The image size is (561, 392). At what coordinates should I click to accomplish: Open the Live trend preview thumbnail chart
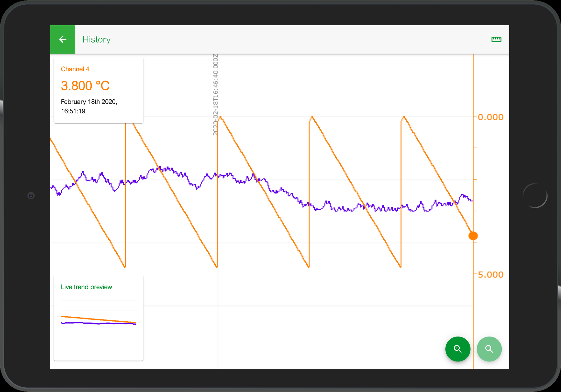click(98, 321)
